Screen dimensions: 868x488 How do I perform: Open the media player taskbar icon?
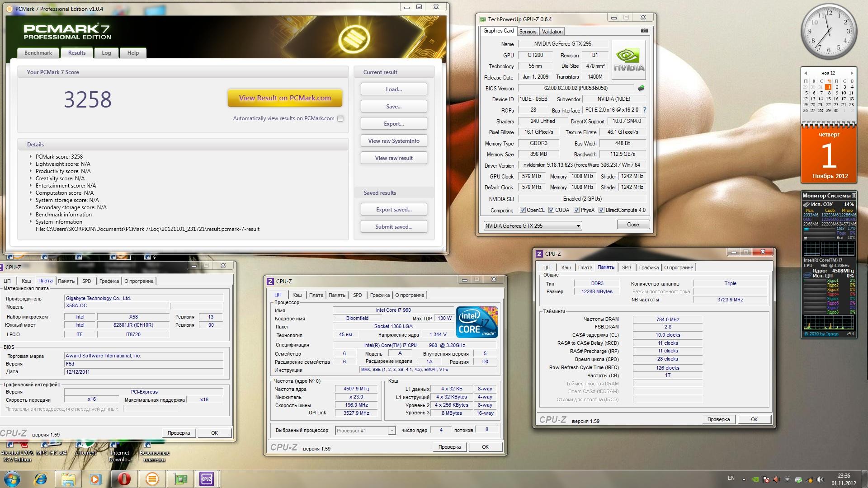tap(96, 479)
